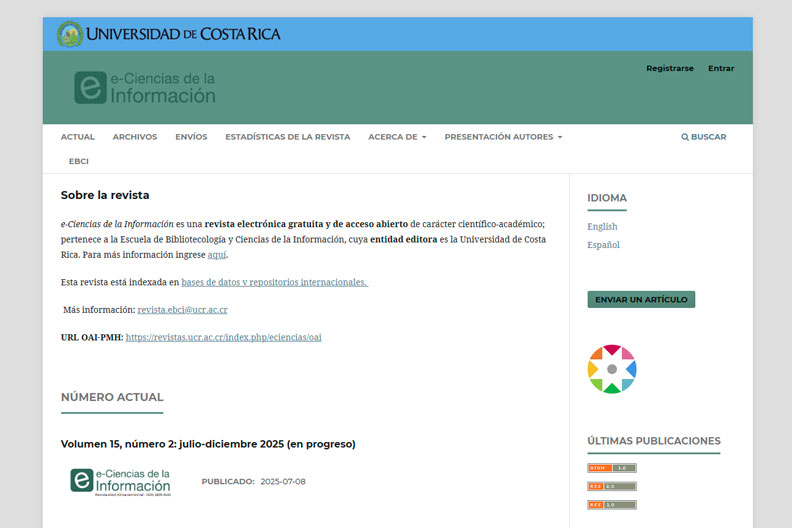
Task: Select the EBCI navigation item
Action: point(79,161)
